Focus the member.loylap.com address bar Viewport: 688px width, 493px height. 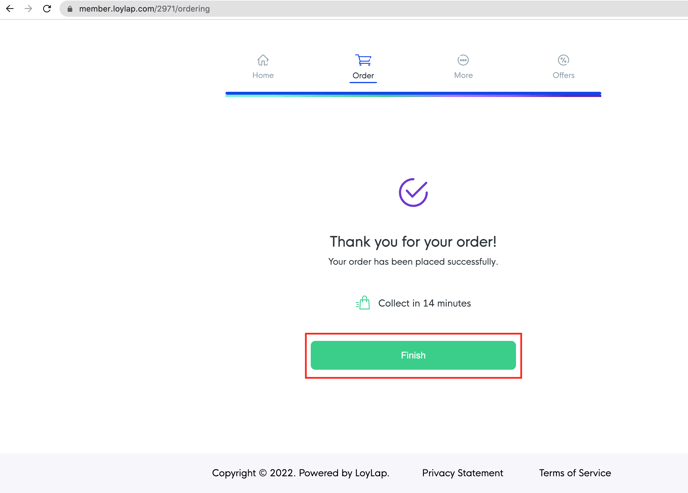300,9
